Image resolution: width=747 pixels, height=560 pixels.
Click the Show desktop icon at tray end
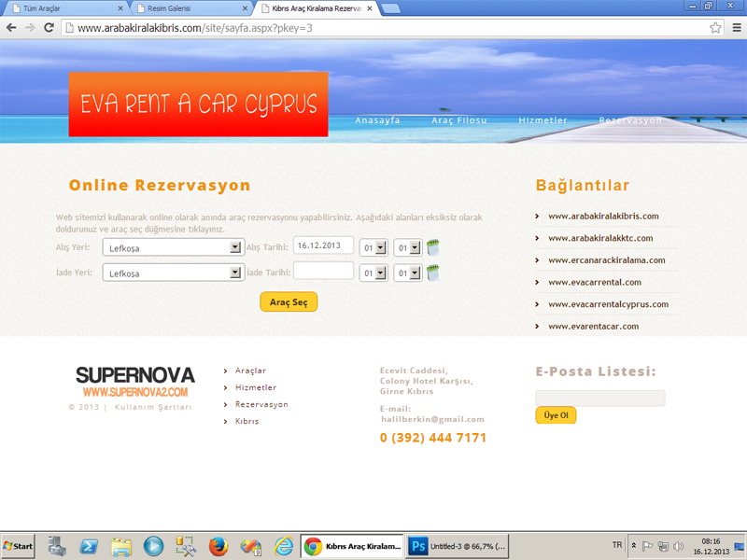pyautogui.click(x=740, y=546)
